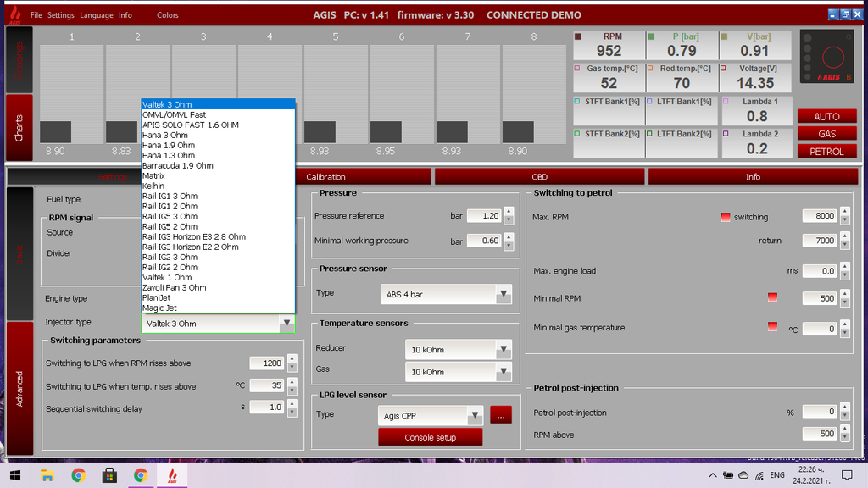Switch fuel mode to GAS
This screenshot has width=868, height=488.
click(826, 133)
